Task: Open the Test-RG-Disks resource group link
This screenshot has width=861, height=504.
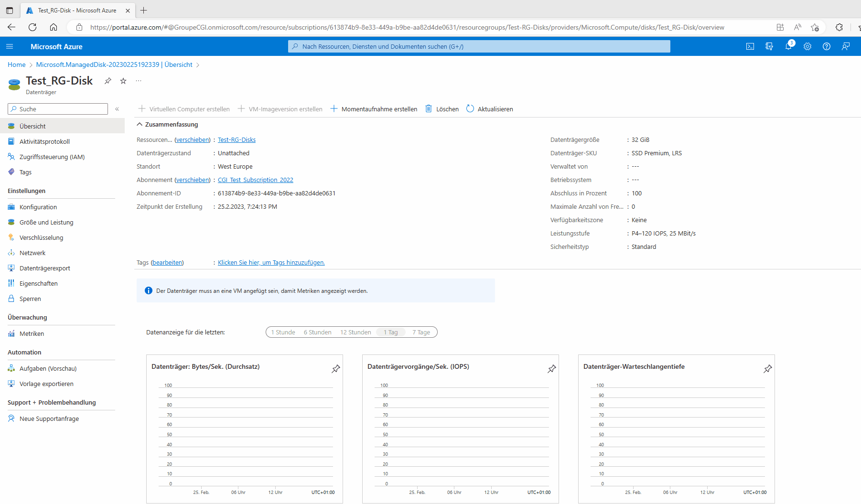Action: coord(237,139)
